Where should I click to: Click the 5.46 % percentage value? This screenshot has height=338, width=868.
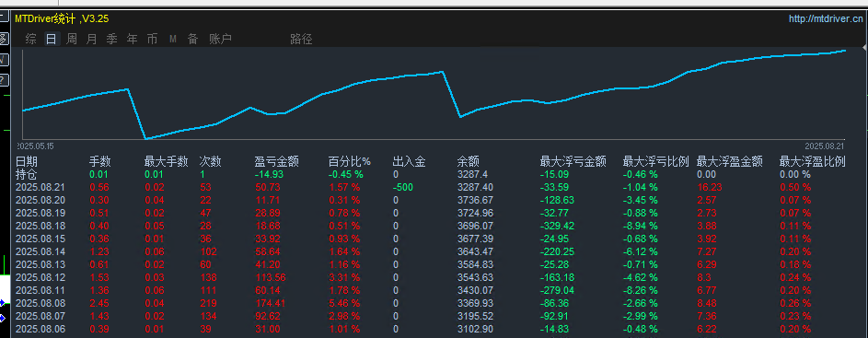coord(344,303)
